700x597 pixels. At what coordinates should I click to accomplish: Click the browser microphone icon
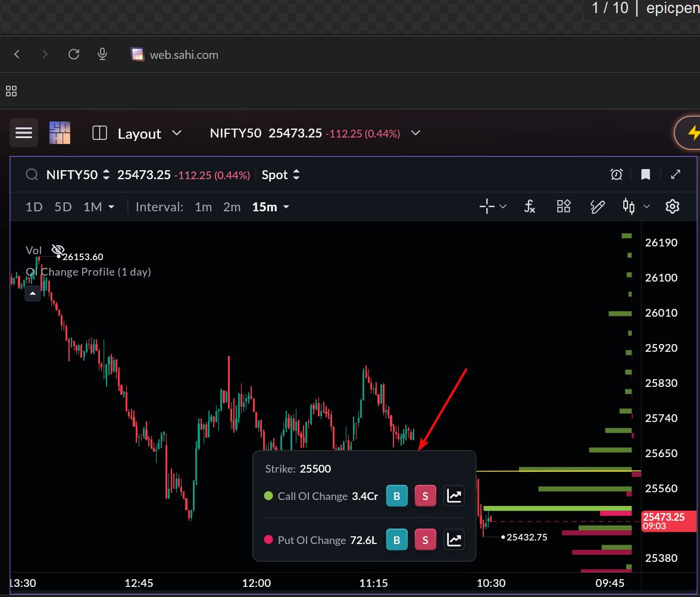click(102, 55)
